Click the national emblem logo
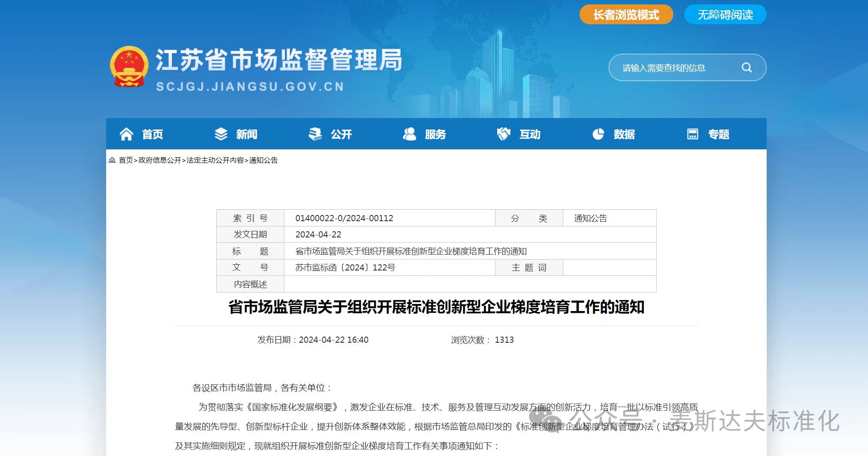 coord(129,67)
